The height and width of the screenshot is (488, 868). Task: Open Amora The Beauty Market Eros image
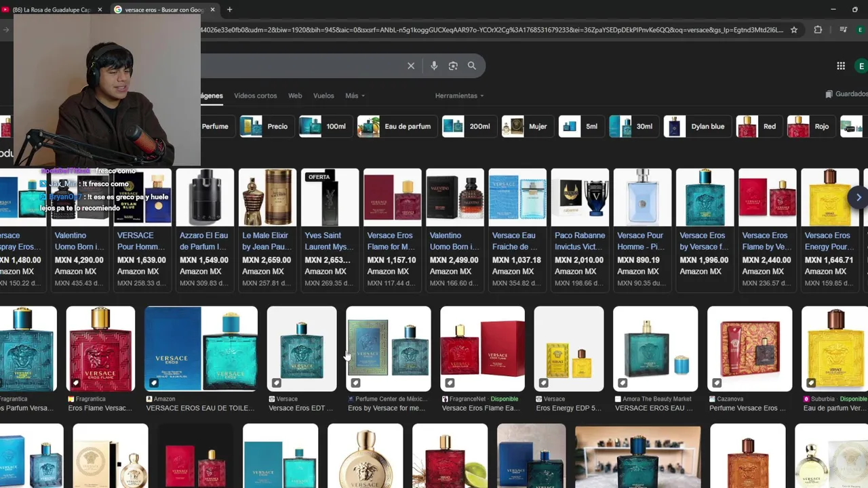[656, 349]
